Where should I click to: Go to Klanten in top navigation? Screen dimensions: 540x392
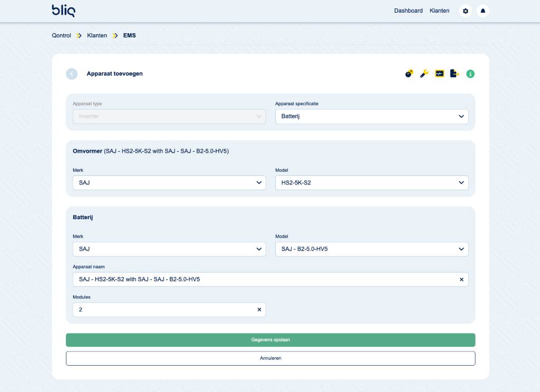(439, 11)
